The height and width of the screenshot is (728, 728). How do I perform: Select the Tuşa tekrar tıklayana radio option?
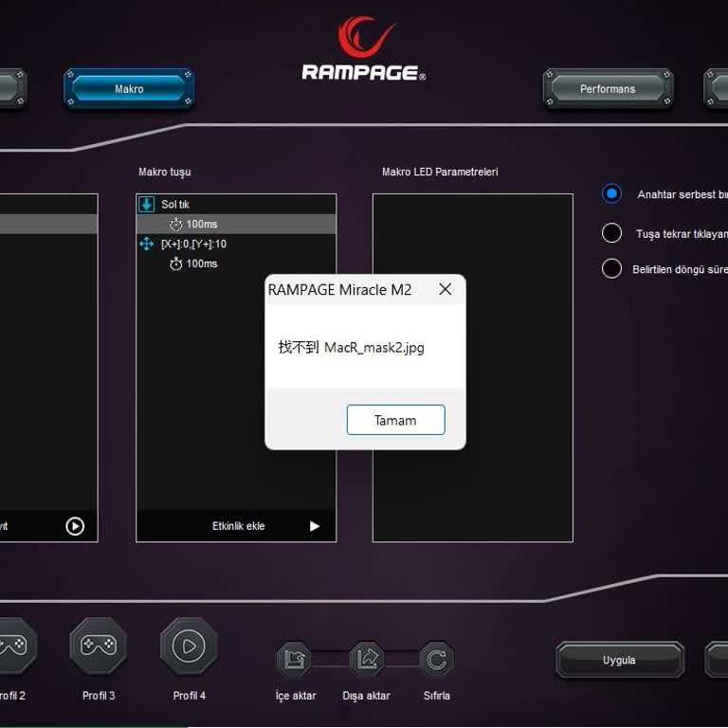pyautogui.click(x=612, y=233)
